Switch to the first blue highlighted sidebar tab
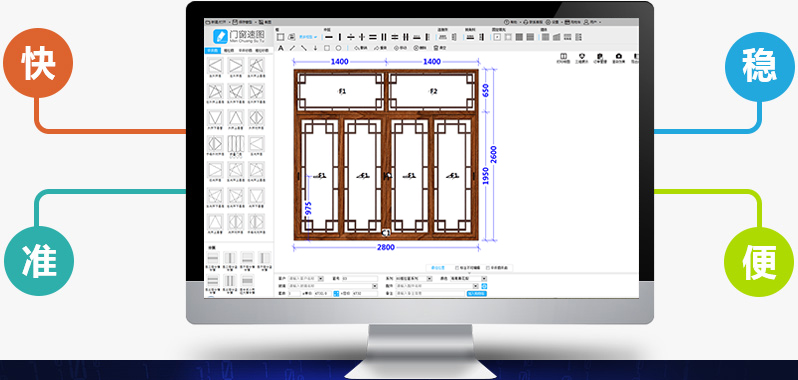 pos(213,51)
